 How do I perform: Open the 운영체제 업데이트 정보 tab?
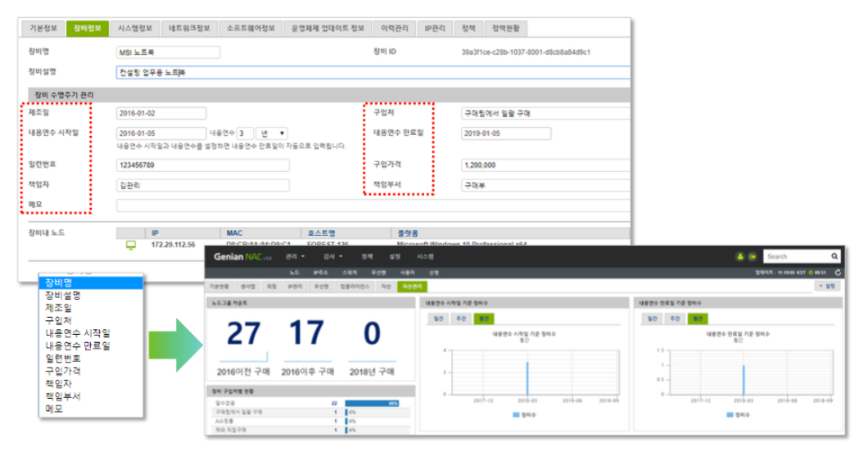coord(328,28)
